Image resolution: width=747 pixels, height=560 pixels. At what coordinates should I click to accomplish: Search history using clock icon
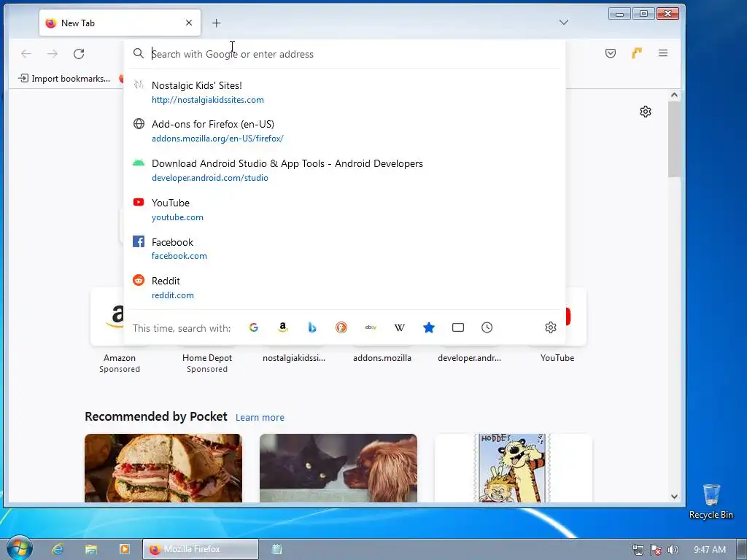click(487, 327)
